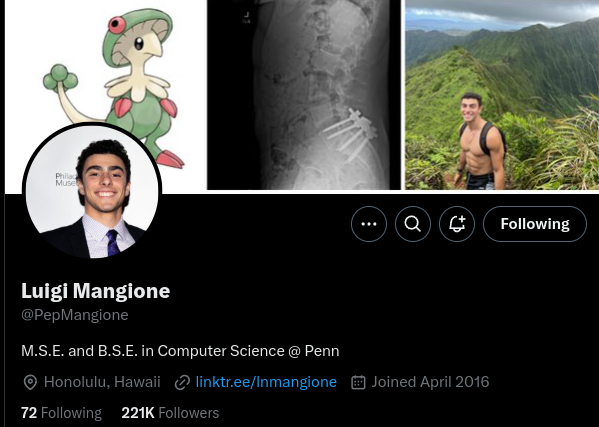Click the chain link icon
Image resolution: width=599 pixels, height=427 pixels.
click(x=182, y=382)
